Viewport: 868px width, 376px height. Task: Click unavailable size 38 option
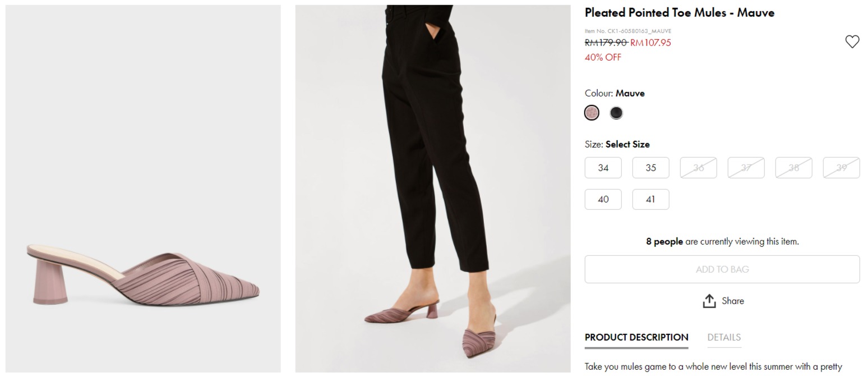point(793,168)
